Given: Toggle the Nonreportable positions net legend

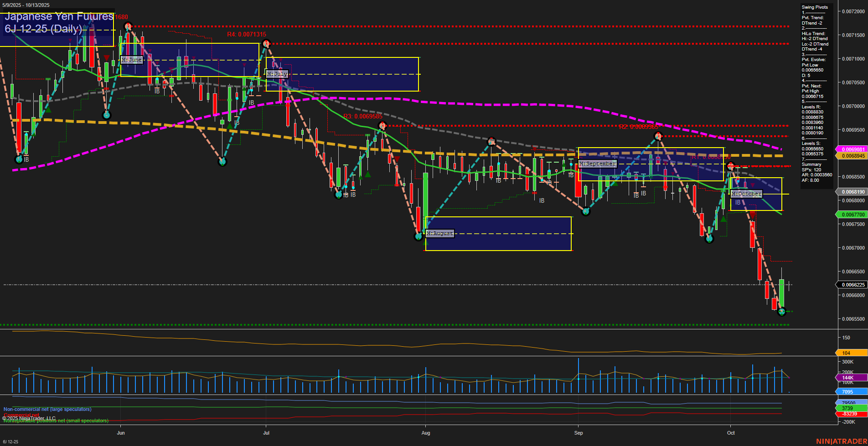Looking at the screenshot, I should pyautogui.click(x=55, y=420).
